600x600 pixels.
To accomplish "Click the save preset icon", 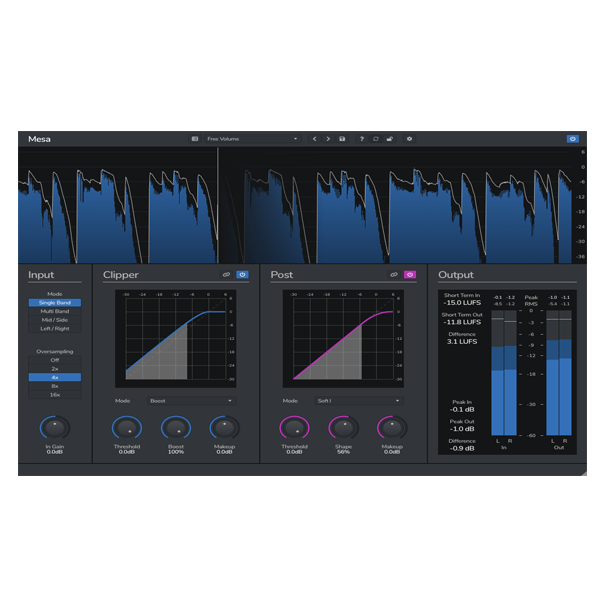I will click(343, 139).
